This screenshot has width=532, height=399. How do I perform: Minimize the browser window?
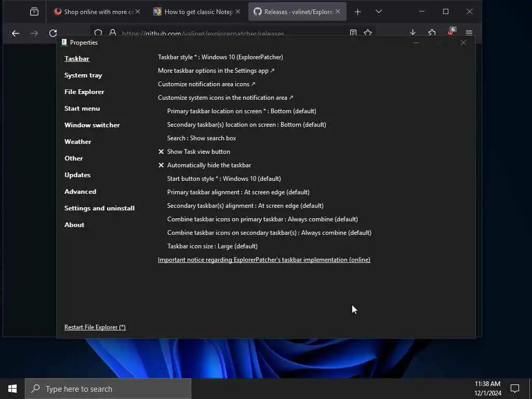click(422, 11)
